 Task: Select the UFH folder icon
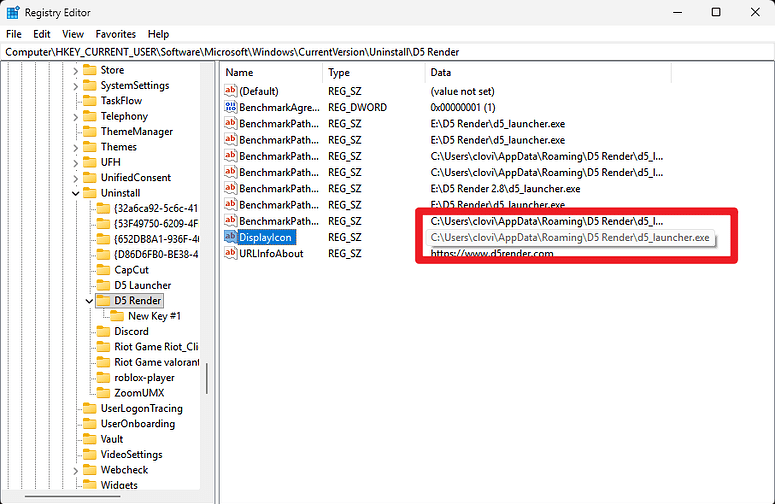coord(89,162)
